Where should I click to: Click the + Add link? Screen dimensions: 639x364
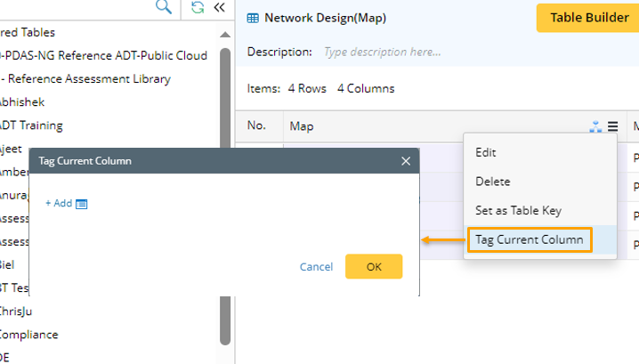(x=59, y=203)
